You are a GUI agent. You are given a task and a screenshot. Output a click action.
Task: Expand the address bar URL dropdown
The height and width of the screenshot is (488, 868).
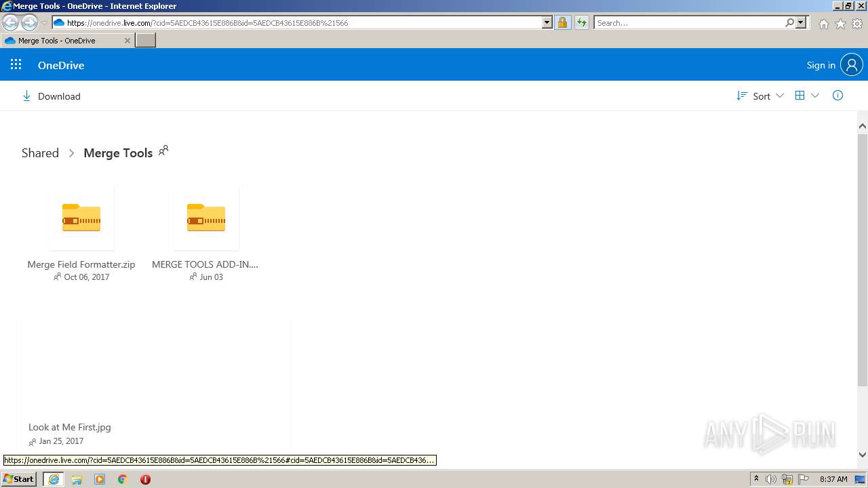point(547,22)
